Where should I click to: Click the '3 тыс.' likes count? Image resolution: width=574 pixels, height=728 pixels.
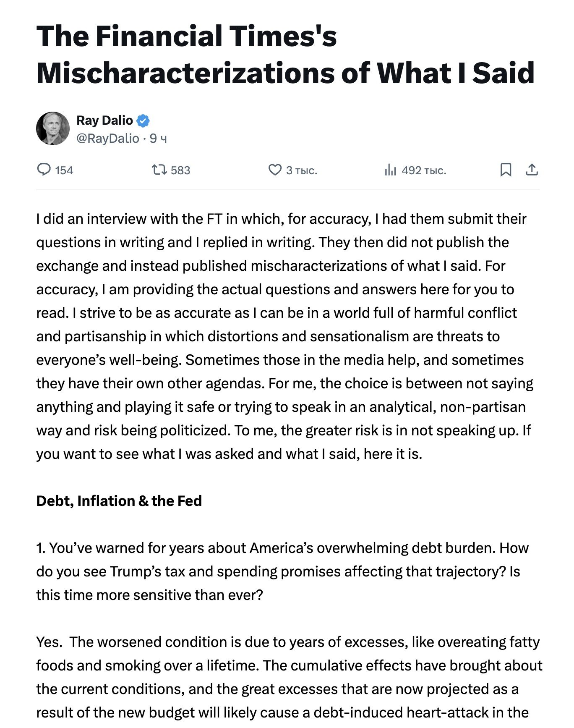click(302, 170)
